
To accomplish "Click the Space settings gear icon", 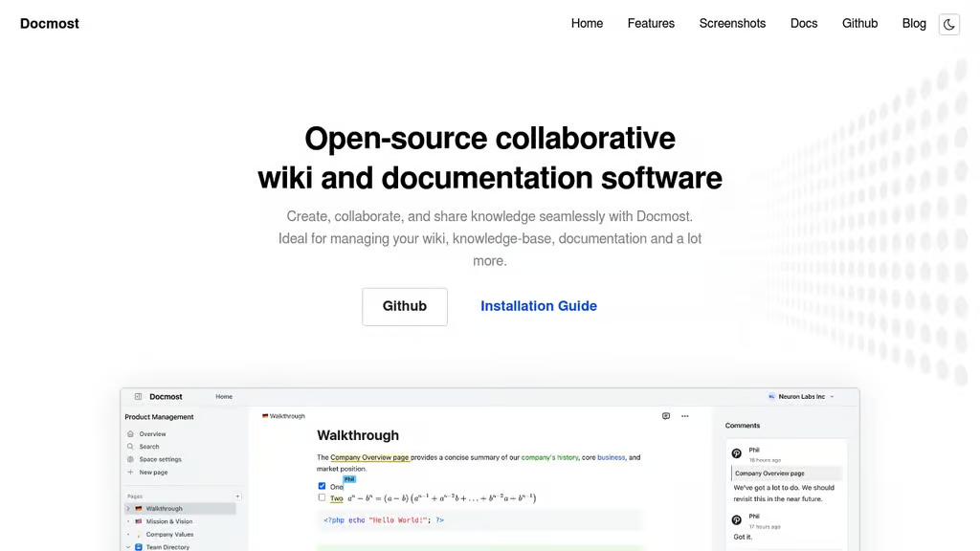I will [x=130, y=459].
